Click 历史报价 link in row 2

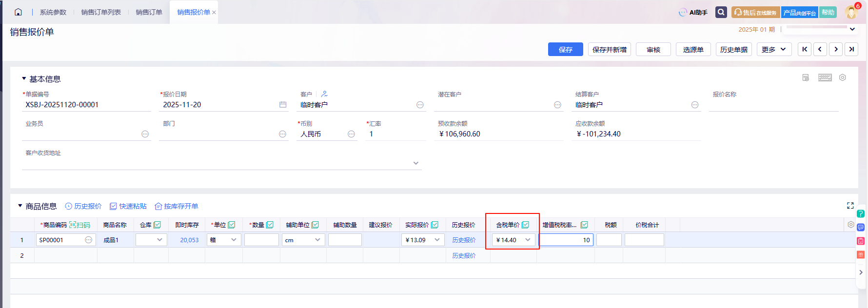pyautogui.click(x=464, y=255)
